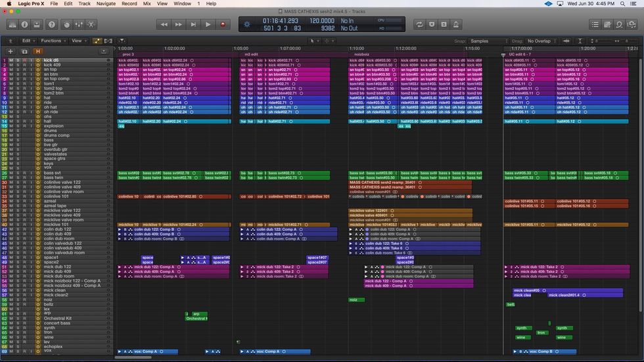Image resolution: width=644 pixels, height=362 pixels.
Task: Open the Snap Samples dropdown
Action: [x=490, y=41]
